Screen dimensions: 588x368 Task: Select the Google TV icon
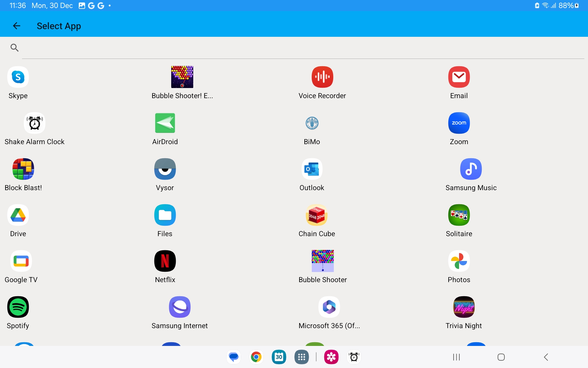21,261
